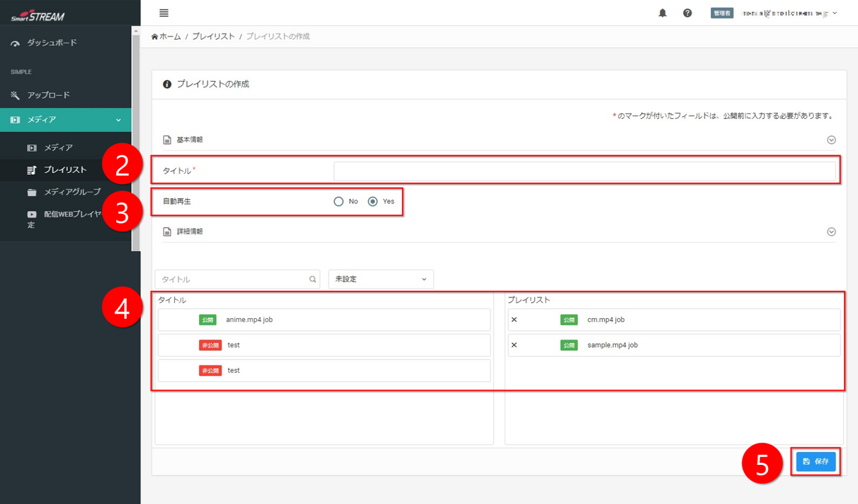Expand the detailed information section
Viewport: 858px width, 504px height.
pyautogui.click(x=831, y=232)
